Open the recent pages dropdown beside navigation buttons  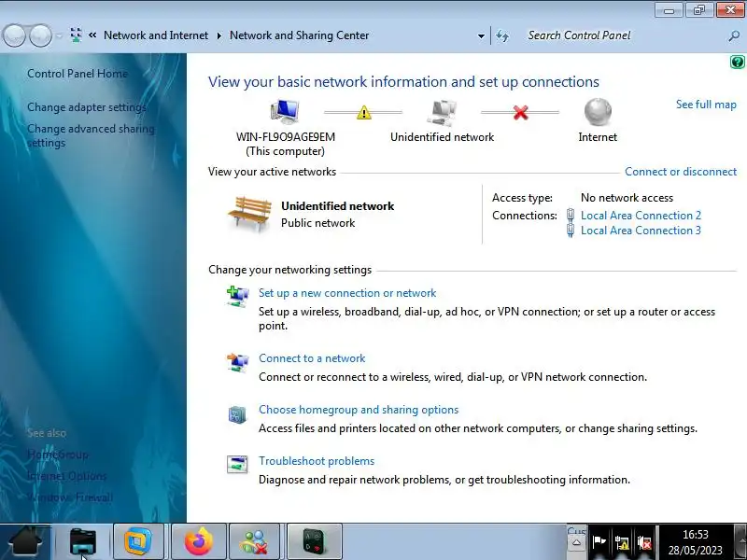tap(59, 35)
